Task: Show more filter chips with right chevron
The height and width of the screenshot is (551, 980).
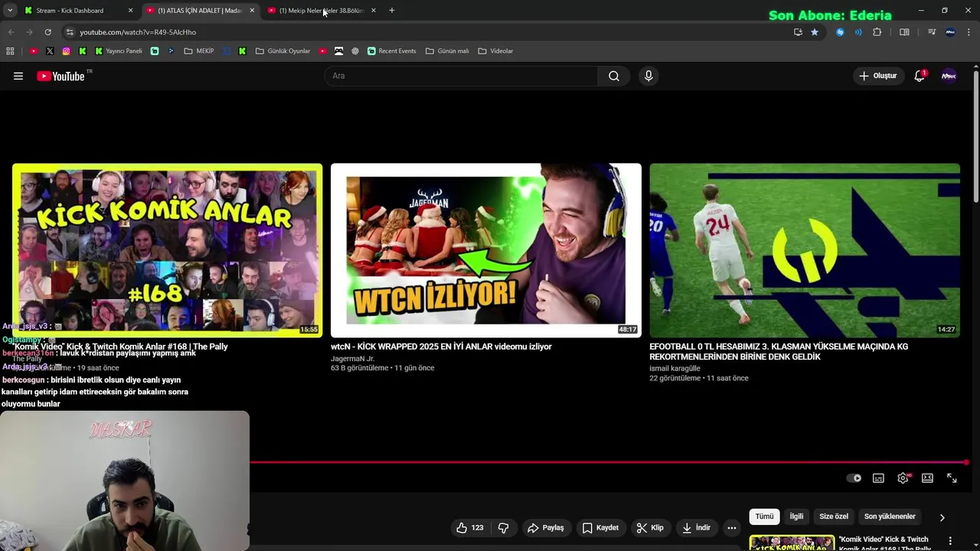Action: pos(942,517)
